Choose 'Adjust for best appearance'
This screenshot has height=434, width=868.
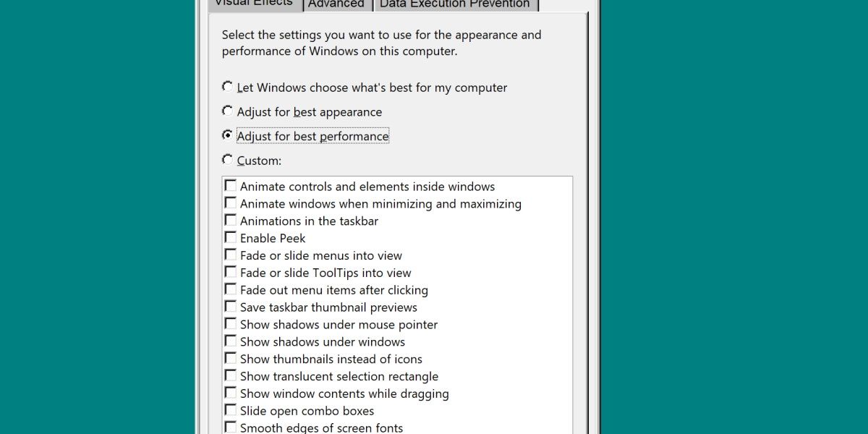(x=227, y=111)
